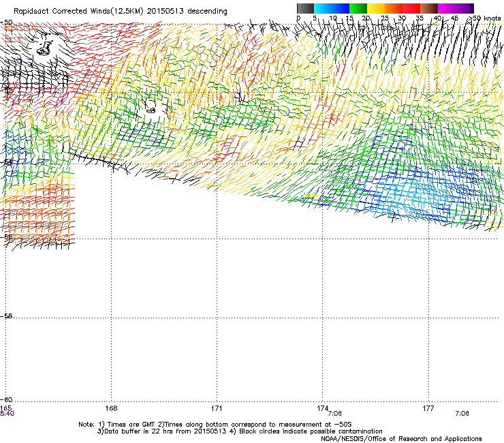Viewport: 504px width, 443px height.
Task: Click the '174' longitude axis label
Action: 322,408
